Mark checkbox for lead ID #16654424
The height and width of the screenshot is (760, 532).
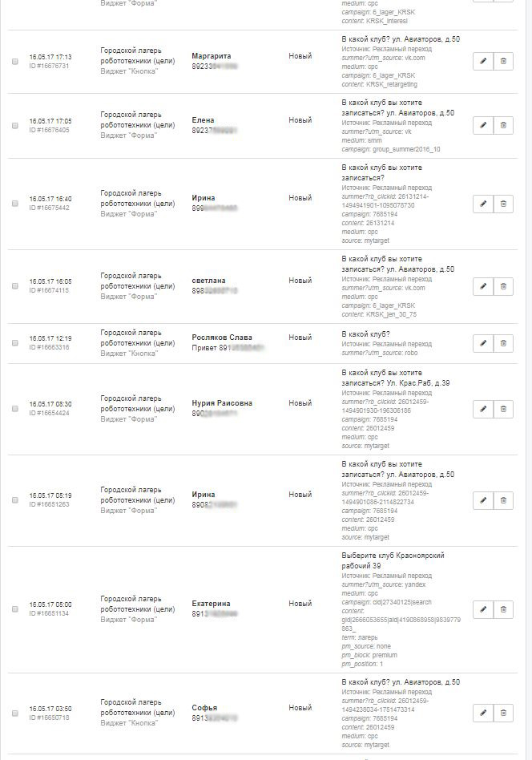(x=15, y=409)
